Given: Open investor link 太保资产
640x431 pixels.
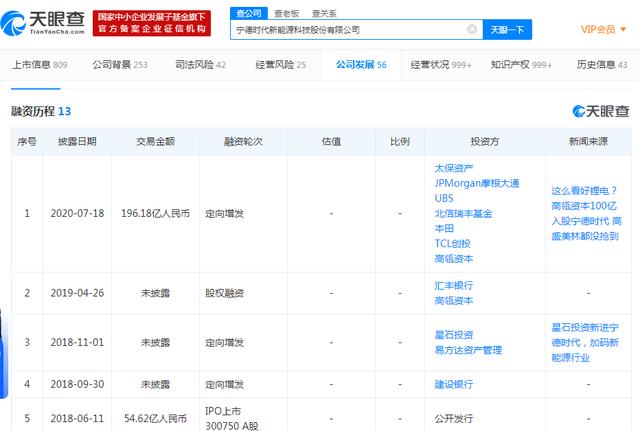Looking at the screenshot, I should tap(454, 168).
